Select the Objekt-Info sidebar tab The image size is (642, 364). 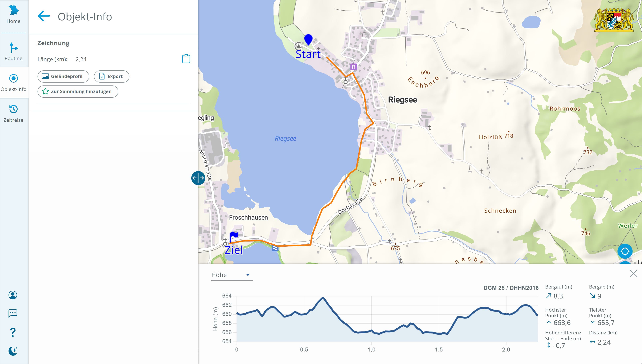pos(13,83)
